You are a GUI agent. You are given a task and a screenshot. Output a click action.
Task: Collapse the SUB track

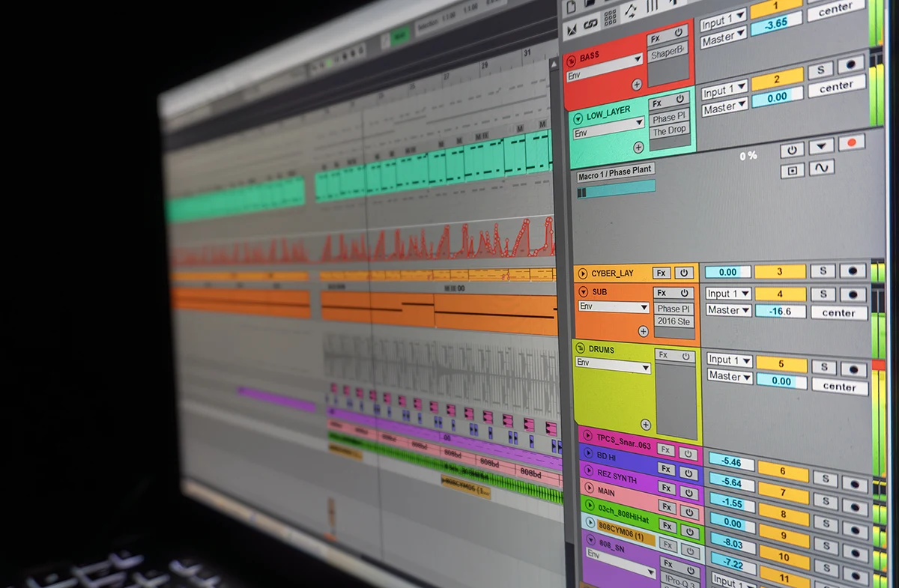[584, 292]
